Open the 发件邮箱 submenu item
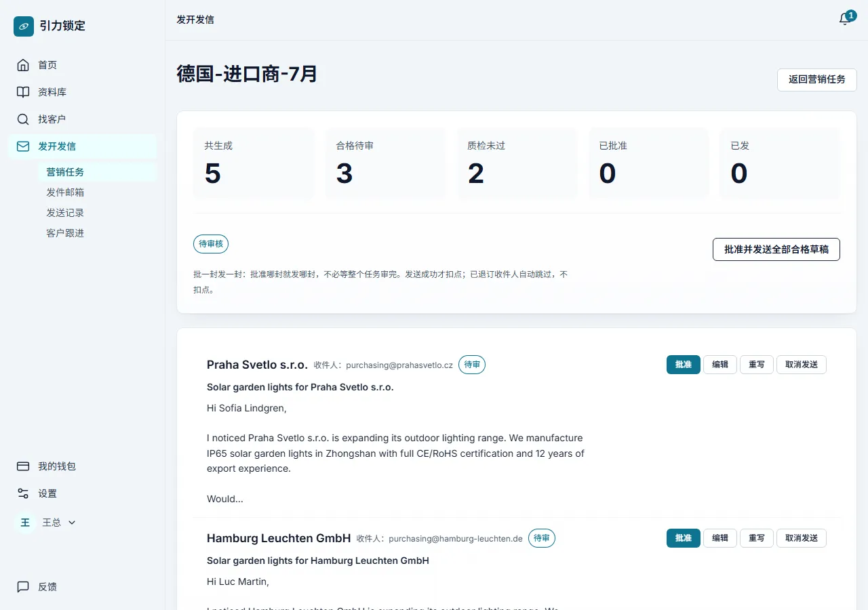Screen dimensions: 868x610 (97, 192)
